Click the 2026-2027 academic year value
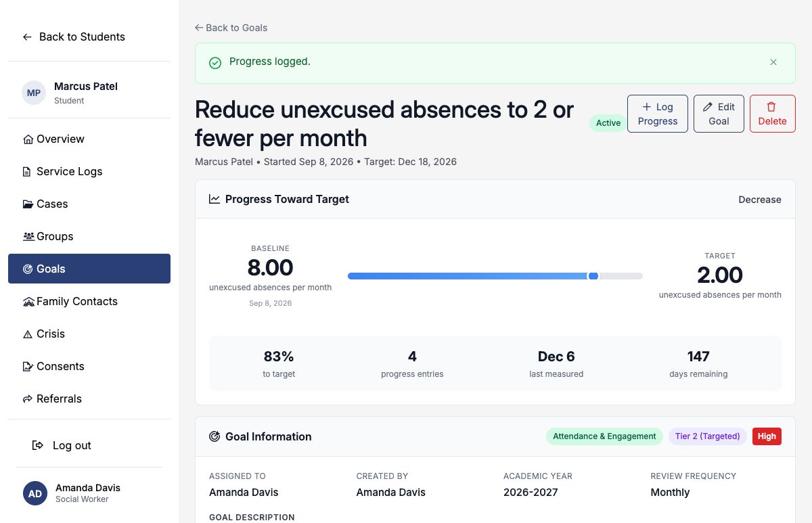This screenshot has height=523, width=812. coord(531,493)
